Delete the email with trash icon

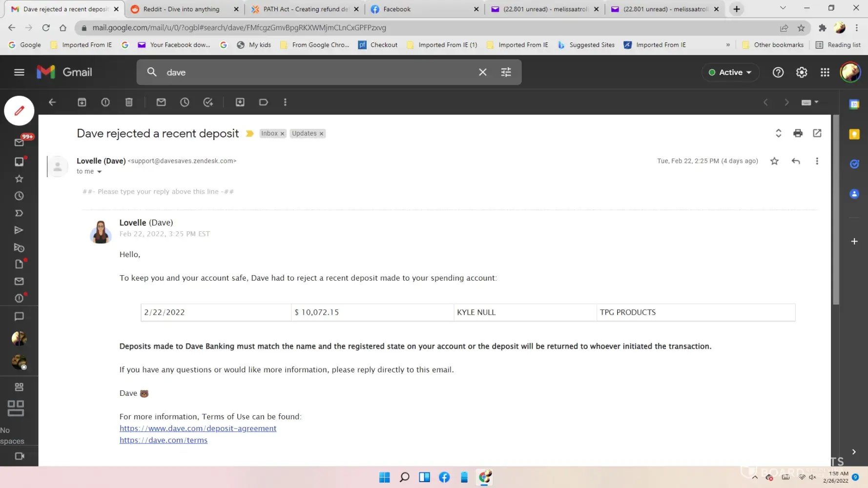[129, 102]
